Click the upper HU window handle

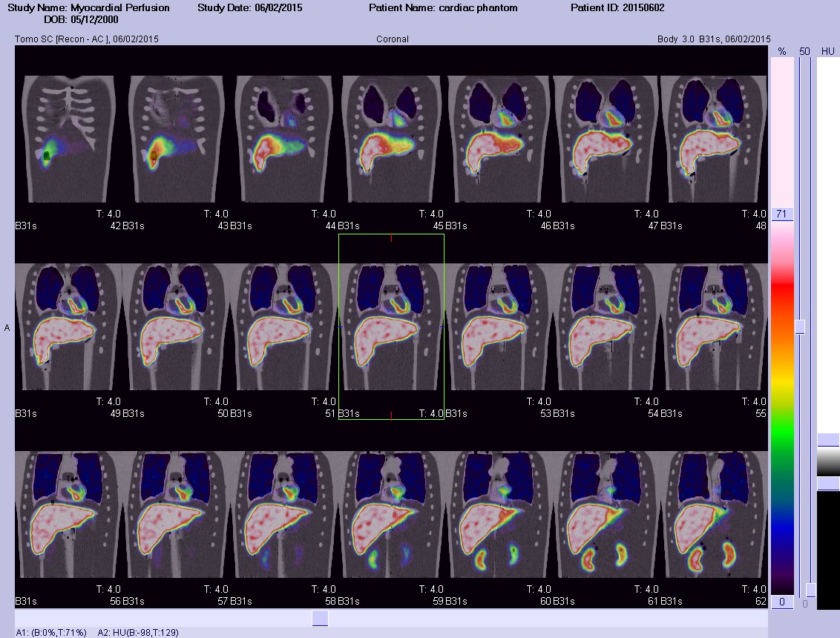coord(827,440)
